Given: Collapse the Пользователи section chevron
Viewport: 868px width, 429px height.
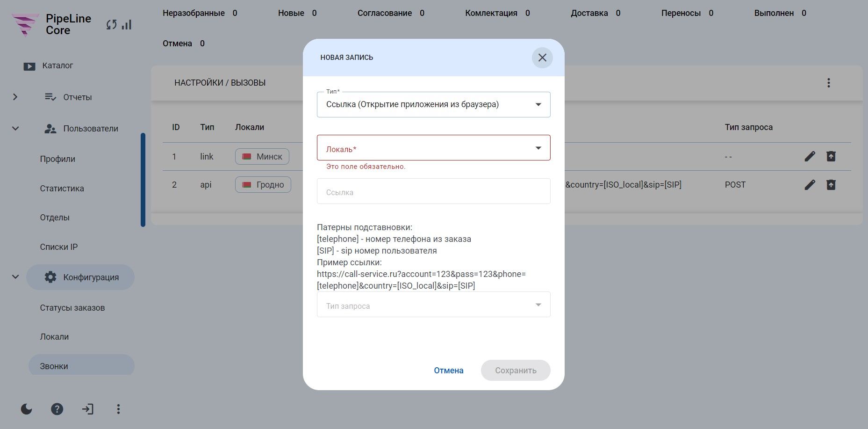Looking at the screenshot, I should point(15,128).
